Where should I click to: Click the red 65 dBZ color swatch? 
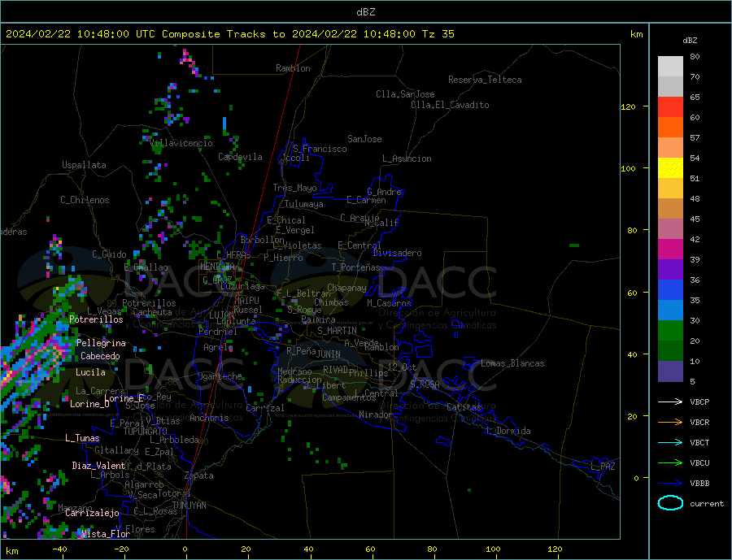click(670, 106)
